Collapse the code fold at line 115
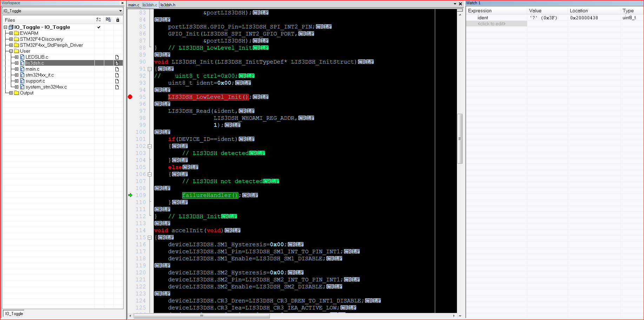 click(150, 237)
